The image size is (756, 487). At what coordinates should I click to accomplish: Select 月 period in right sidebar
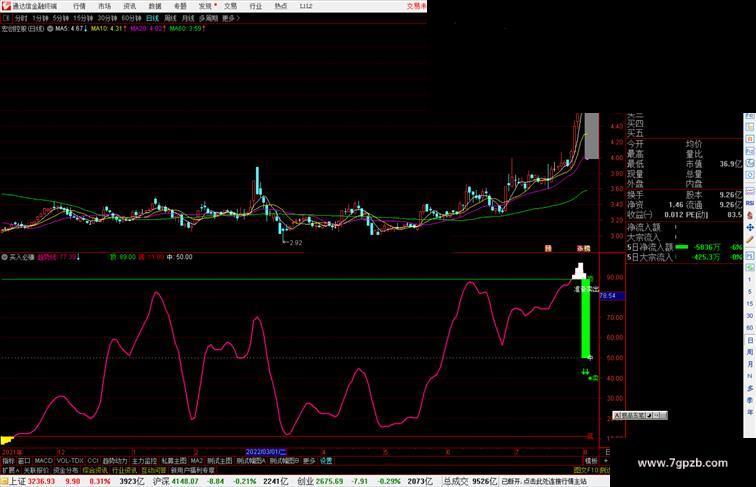pos(750,364)
